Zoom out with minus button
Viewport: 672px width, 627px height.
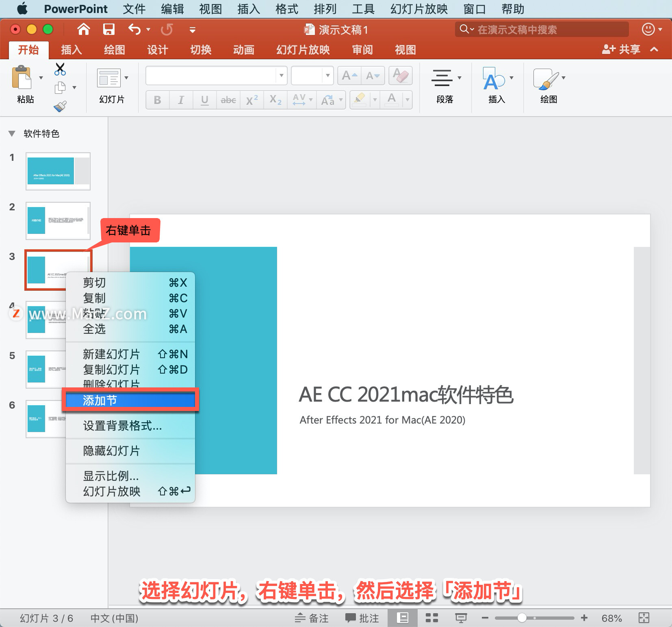(x=485, y=618)
